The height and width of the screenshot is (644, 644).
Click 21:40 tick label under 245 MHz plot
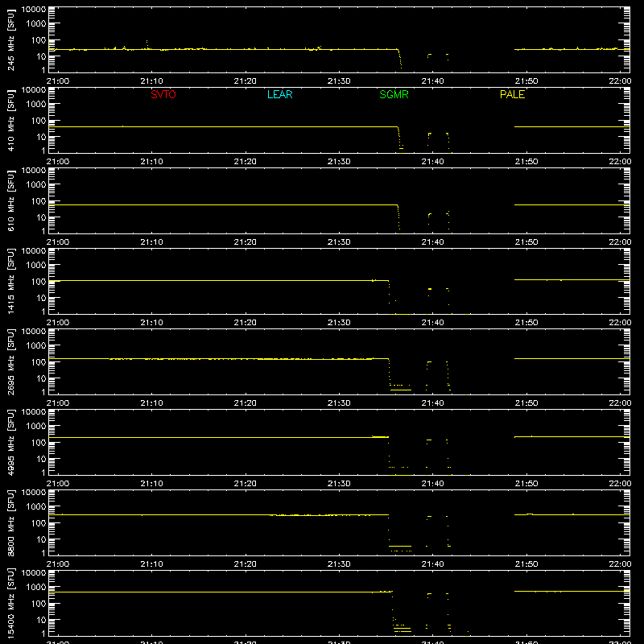pyautogui.click(x=432, y=81)
